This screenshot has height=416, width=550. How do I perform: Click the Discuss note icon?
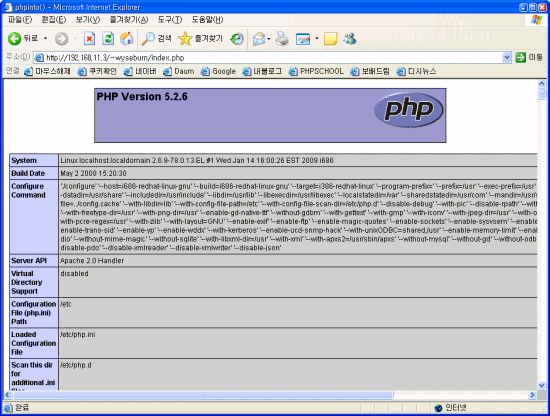click(x=330, y=39)
